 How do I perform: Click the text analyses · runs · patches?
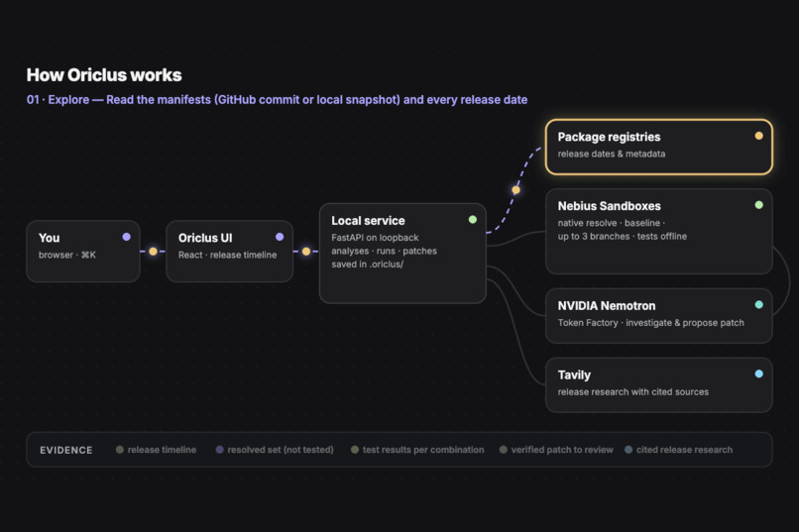(385, 251)
